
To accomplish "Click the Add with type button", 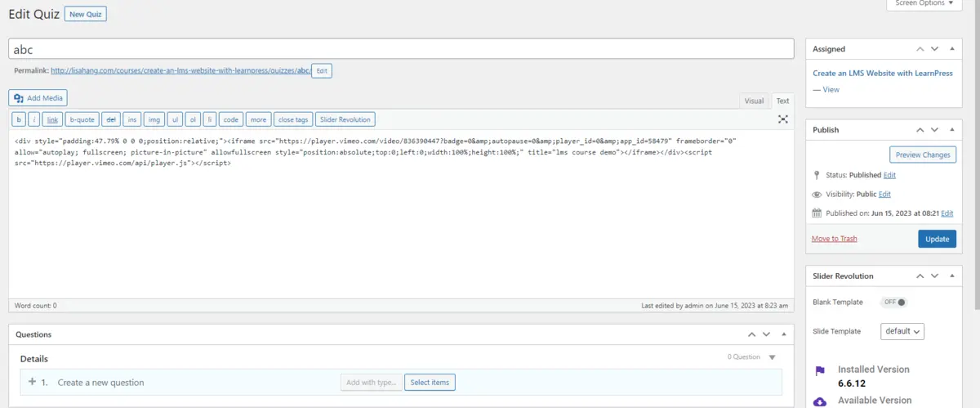I will 371,383.
